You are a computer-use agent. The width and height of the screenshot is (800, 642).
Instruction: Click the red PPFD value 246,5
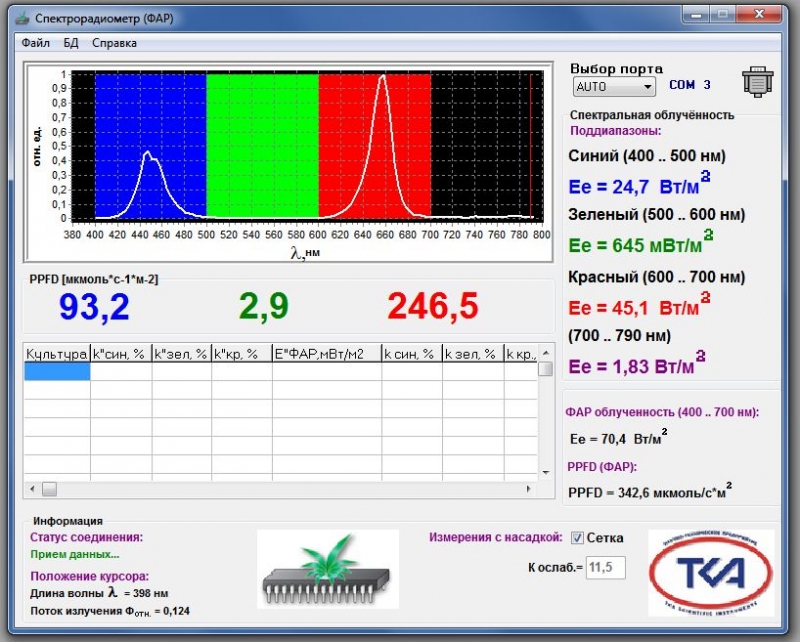pyautogui.click(x=433, y=307)
